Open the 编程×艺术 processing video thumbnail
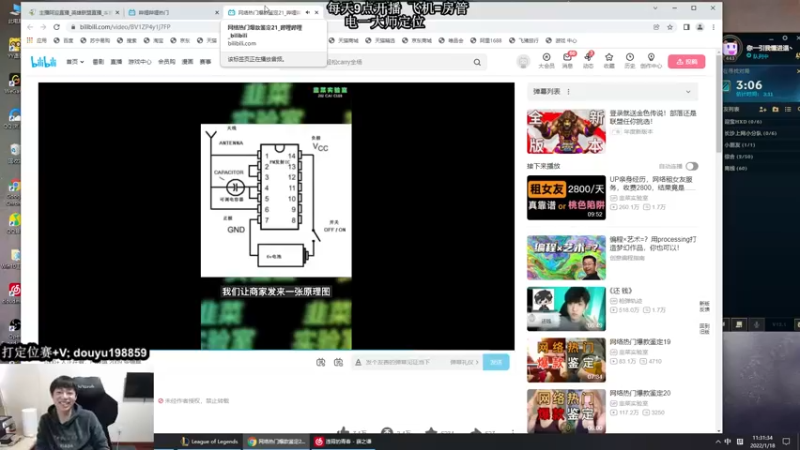 click(566, 258)
